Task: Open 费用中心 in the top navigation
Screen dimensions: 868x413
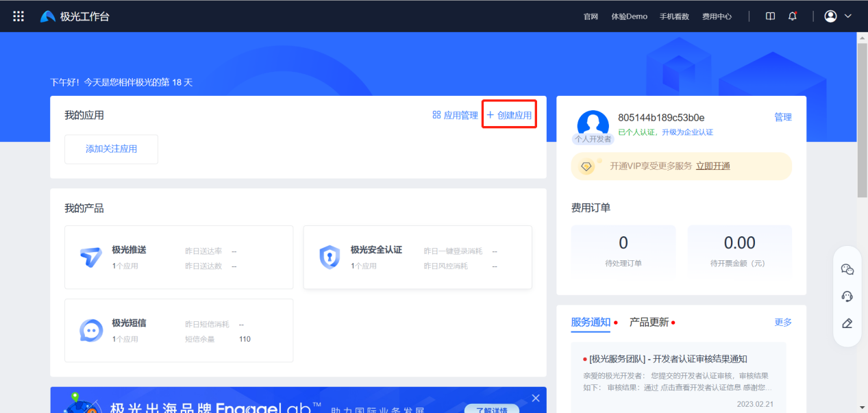Action: pos(717,16)
